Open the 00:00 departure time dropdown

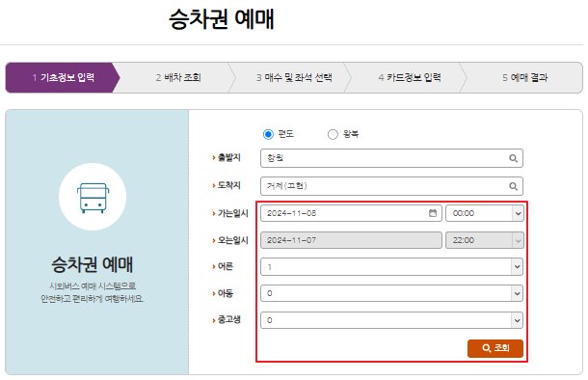(485, 213)
